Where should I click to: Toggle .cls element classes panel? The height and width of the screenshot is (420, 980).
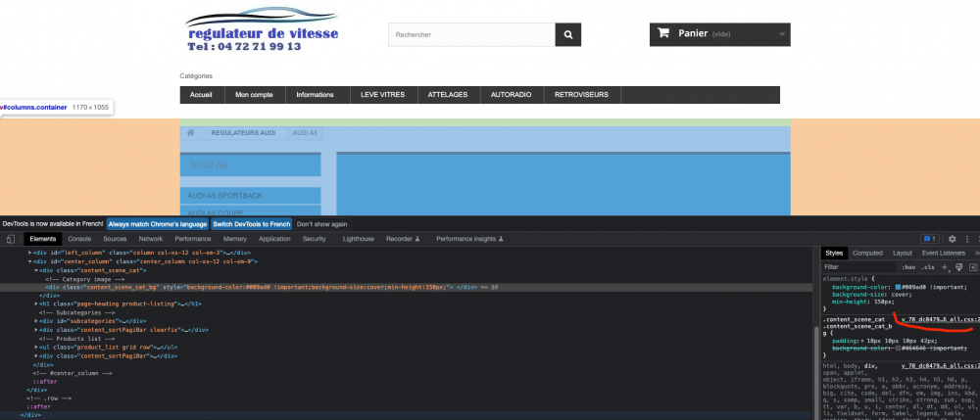coord(927,267)
